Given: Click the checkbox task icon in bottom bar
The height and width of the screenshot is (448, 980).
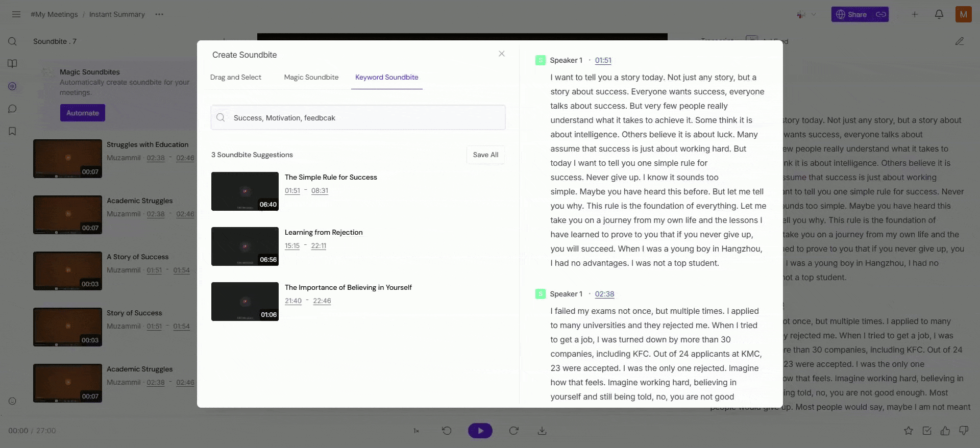Looking at the screenshot, I should click(x=927, y=431).
